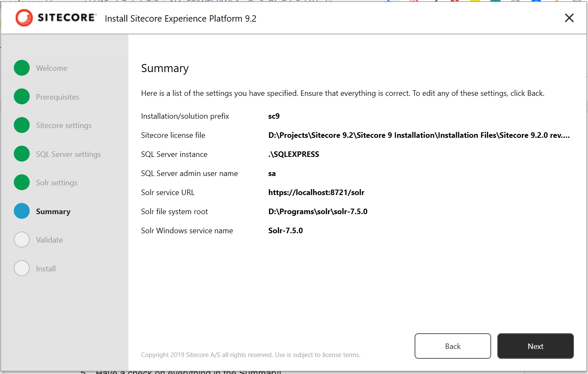Viewport: 588px width, 374px height.
Task: Click the 'Solr Windows service name' label
Action: click(187, 231)
